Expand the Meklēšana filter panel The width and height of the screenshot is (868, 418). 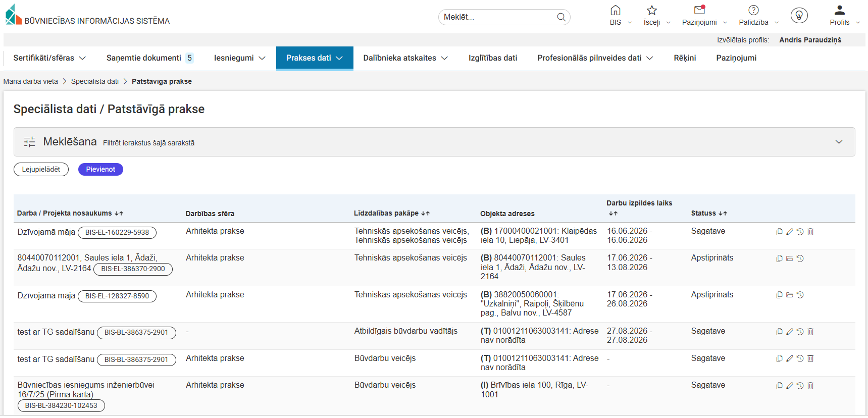click(x=434, y=142)
